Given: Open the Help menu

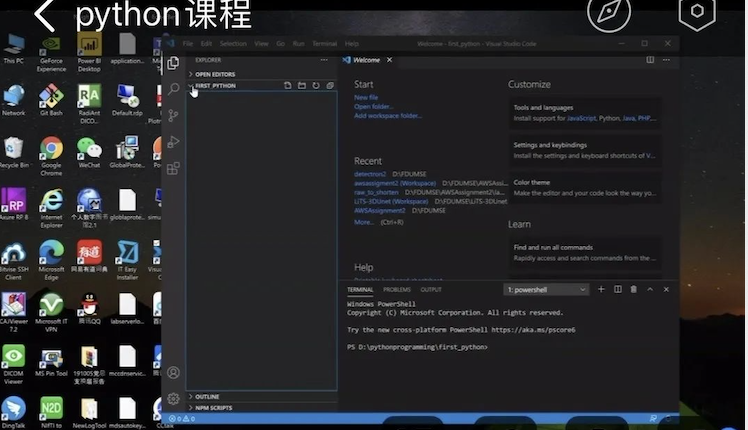Looking at the screenshot, I should tap(352, 43).
